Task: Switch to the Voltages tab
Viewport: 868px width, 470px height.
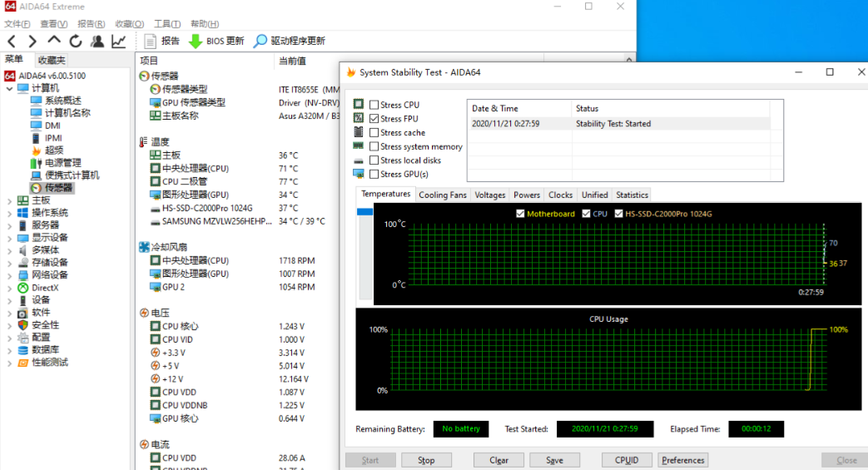Action: click(490, 195)
